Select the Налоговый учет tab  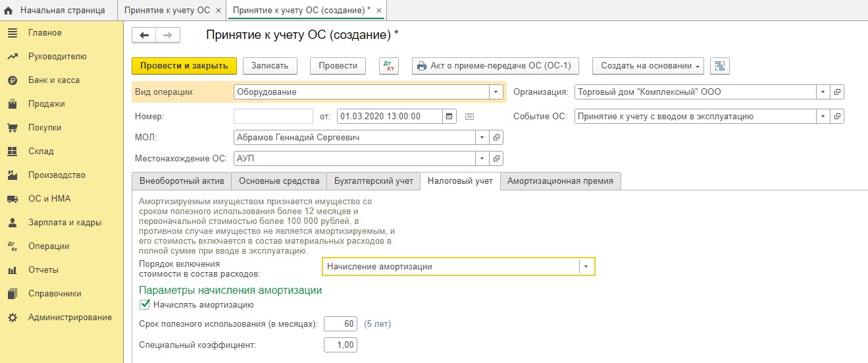click(x=460, y=181)
